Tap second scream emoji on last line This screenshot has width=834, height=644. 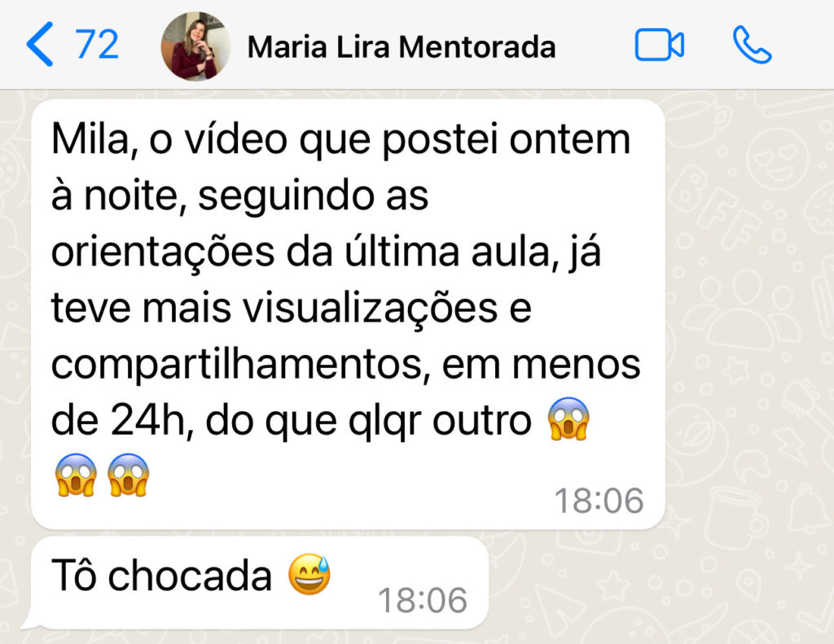(x=128, y=475)
